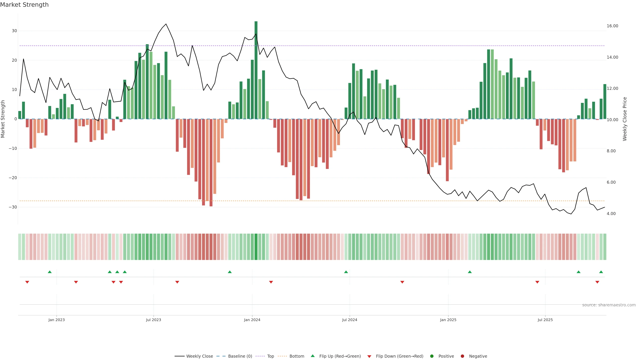Click the first green flip-up triangle marker

50,272
